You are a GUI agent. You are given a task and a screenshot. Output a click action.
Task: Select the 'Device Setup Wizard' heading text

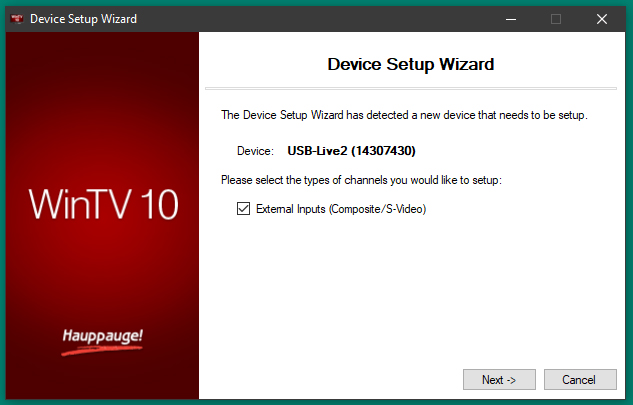click(x=411, y=64)
